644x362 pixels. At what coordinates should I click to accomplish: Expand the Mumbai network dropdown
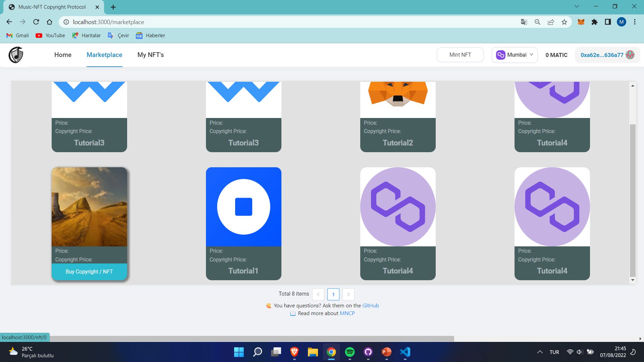point(515,55)
